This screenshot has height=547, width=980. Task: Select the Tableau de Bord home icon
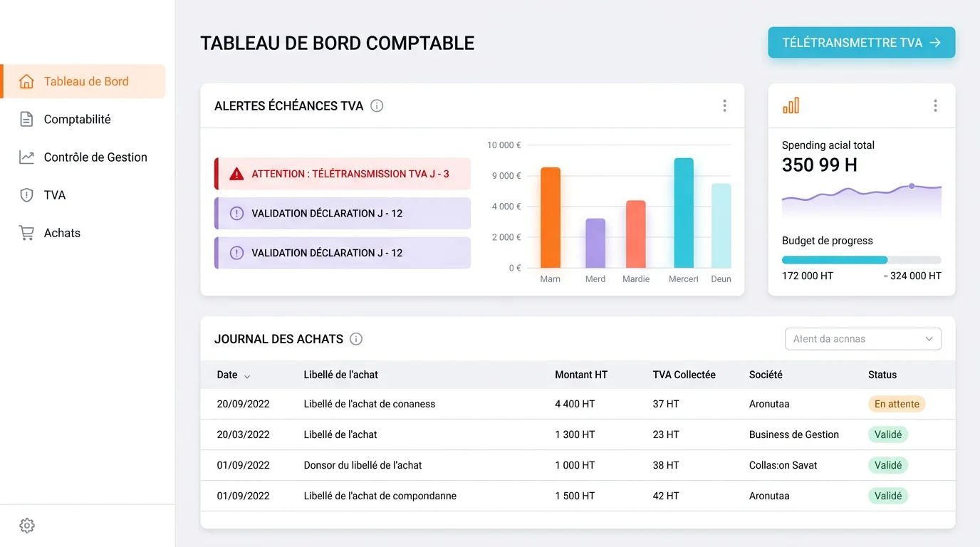point(26,81)
